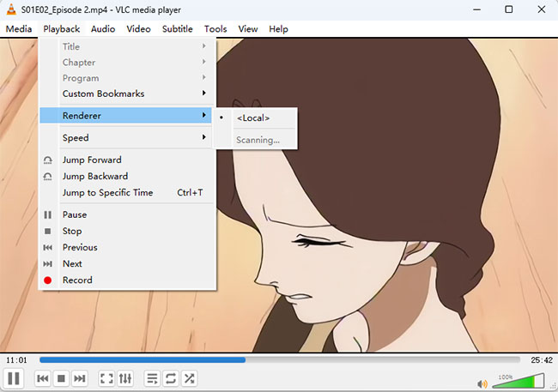Image resolution: width=558 pixels, height=392 pixels.
Task: Select Next from Playback menu
Action: 125,263
